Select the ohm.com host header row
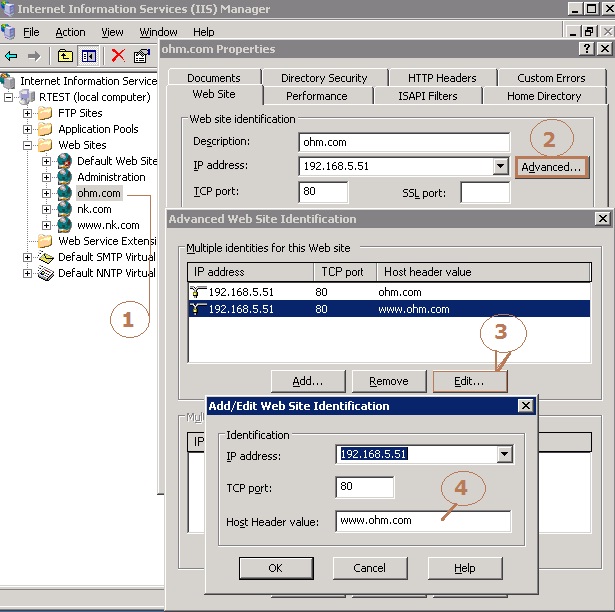615x612 pixels. pyautogui.click(x=389, y=292)
